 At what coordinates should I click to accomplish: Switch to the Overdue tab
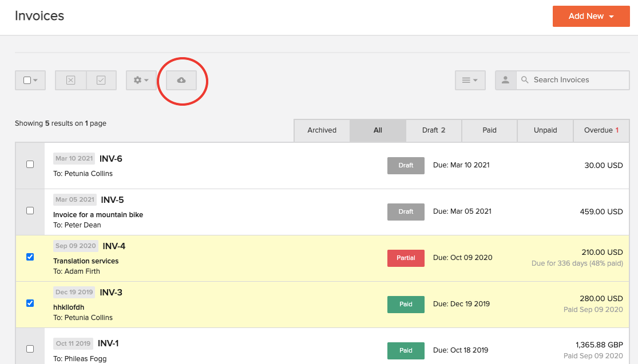coord(601,130)
